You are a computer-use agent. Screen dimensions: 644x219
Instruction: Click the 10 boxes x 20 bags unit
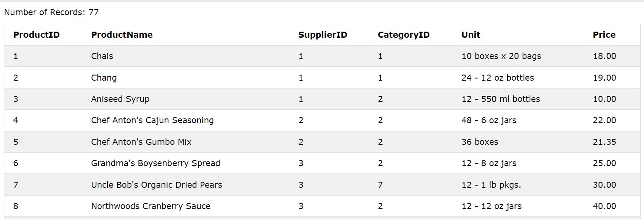[501, 56]
